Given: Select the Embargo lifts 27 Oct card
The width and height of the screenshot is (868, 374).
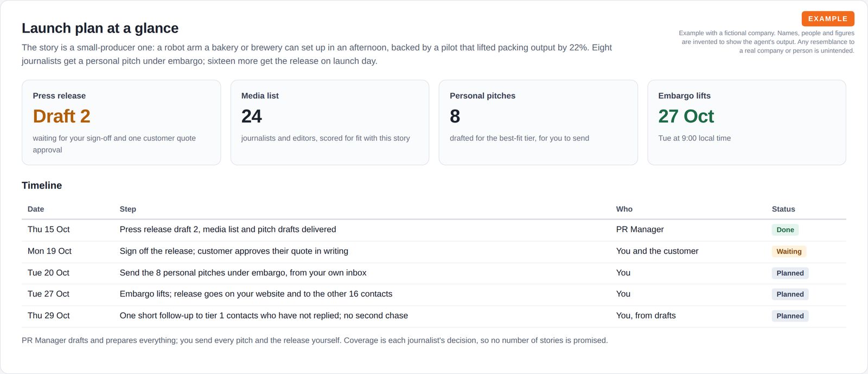Looking at the screenshot, I should point(746,122).
